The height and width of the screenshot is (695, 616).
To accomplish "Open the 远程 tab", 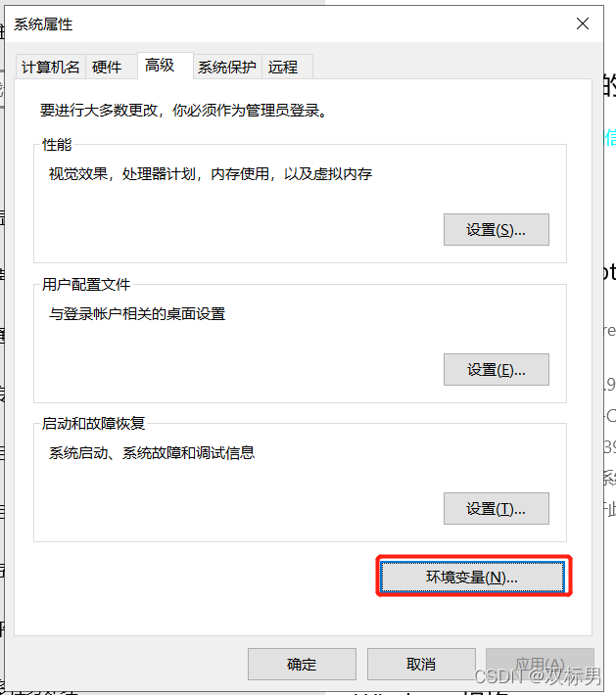I will pyautogui.click(x=287, y=67).
